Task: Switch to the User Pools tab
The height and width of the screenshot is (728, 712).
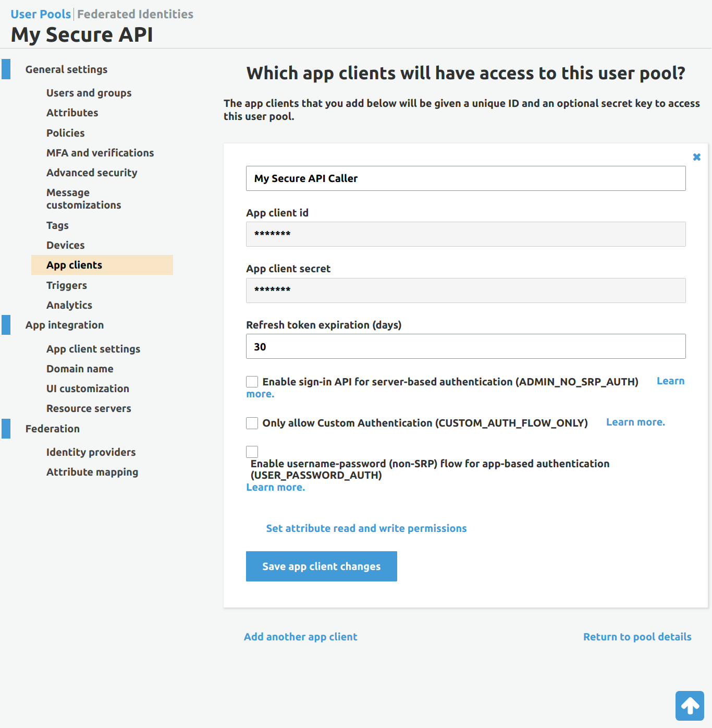Action: [40, 14]
